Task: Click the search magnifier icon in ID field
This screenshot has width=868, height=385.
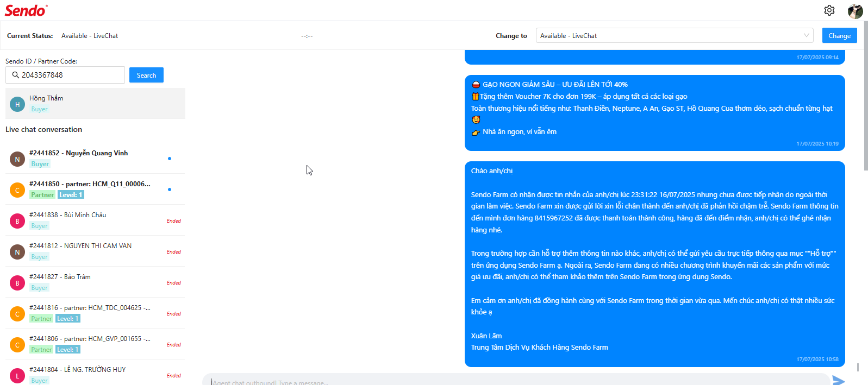Action: [x=16, y=75]
